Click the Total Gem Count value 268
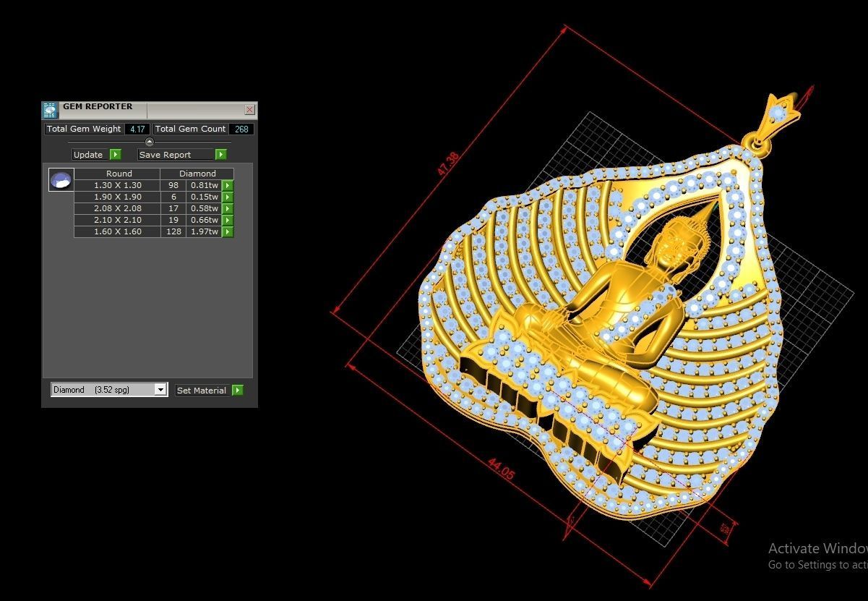The image size is (868, 601). (241, 129)
